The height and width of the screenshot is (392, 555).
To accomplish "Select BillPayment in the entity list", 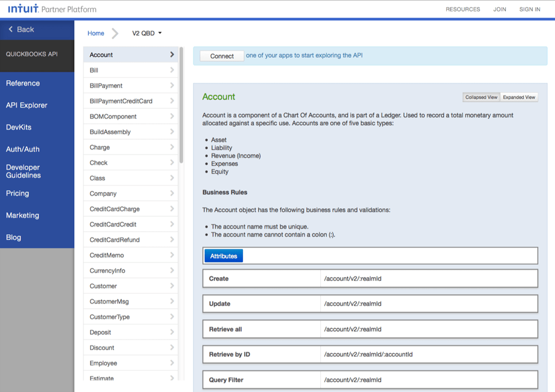I will (x=131, y=86).
